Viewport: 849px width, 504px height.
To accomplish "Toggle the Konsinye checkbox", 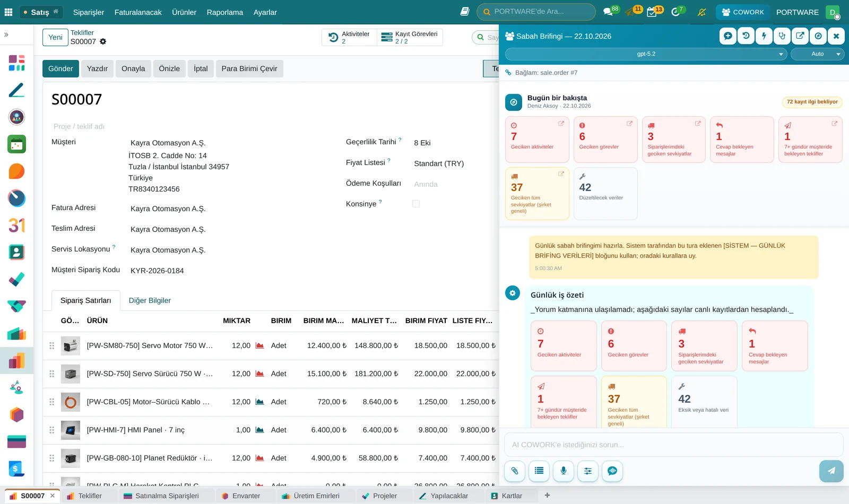I will pyautogui.click(x=416, y=204).
